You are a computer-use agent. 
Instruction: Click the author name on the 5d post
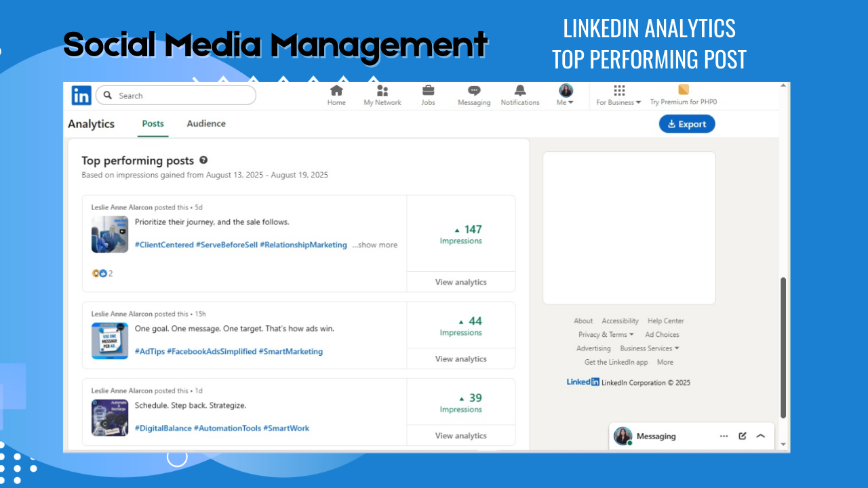[122, 207]
